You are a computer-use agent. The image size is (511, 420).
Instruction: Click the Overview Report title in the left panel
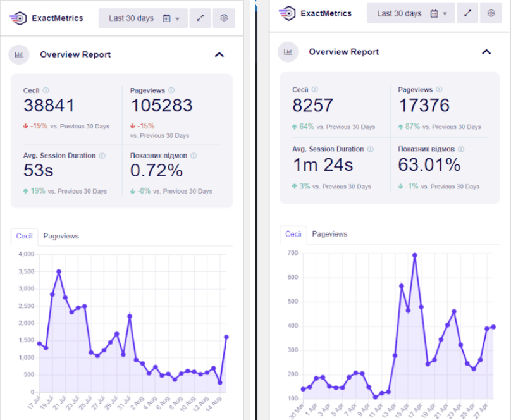[x=75, y=54]
